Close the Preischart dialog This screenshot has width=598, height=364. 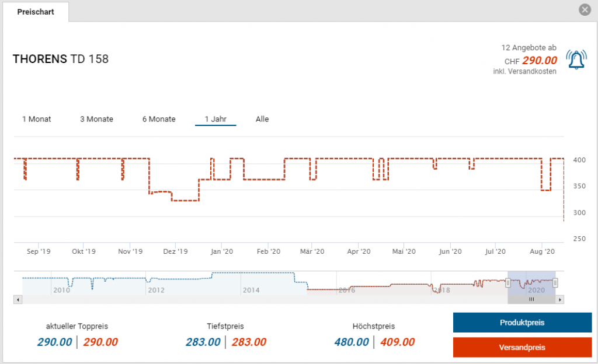[584, 10]
